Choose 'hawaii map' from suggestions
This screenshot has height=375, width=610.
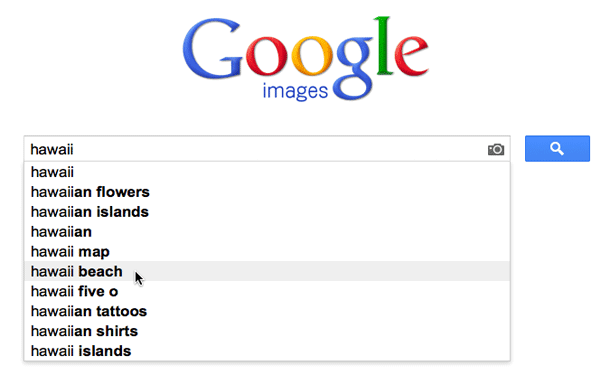pos(267,251)
